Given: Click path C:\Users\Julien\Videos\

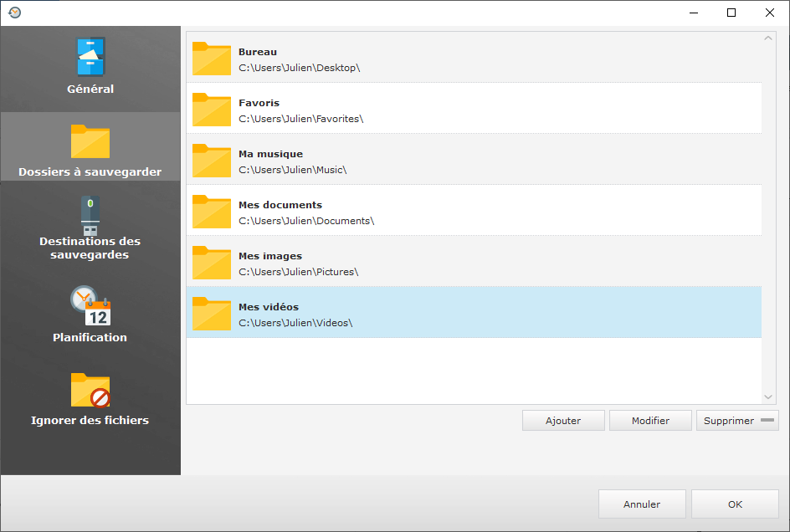Looking at the screenshot, I should click(x=295, y=323).
